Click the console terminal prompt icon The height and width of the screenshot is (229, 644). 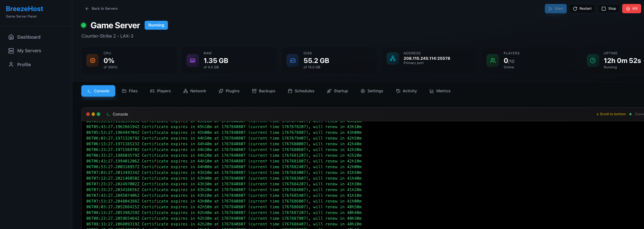108,114
